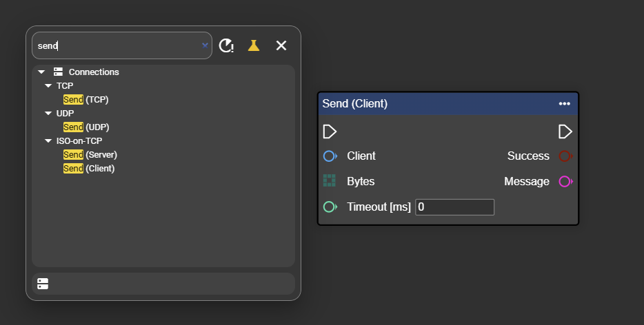This screenshot has height=325, width=644.
Task: Collapse the TCP group
Action: [x=48, y=86]
